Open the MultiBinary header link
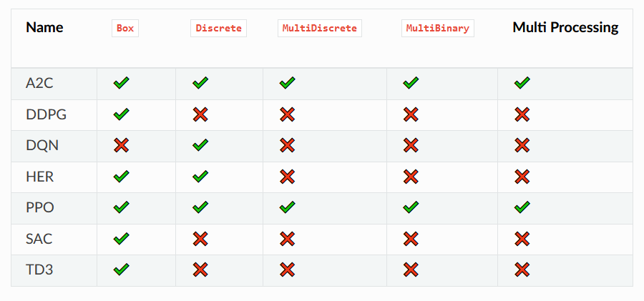Screen dimensions: 644x301 click(437, 29)
